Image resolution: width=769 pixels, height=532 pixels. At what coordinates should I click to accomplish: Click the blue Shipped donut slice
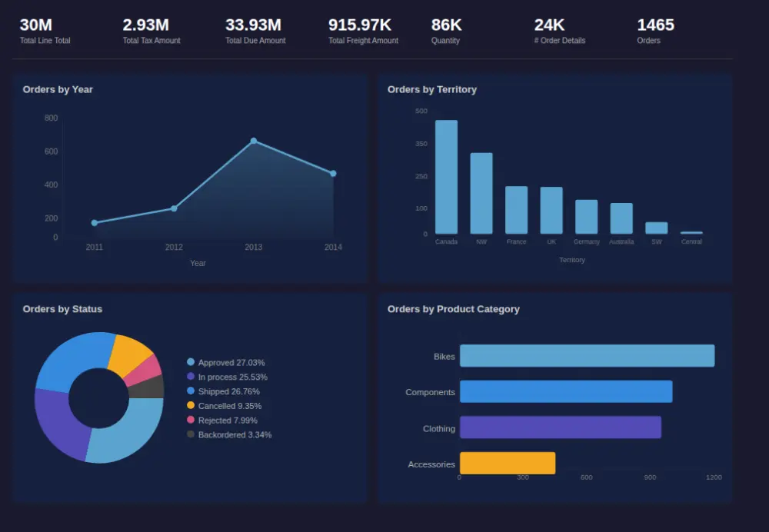tap(74, 361)
